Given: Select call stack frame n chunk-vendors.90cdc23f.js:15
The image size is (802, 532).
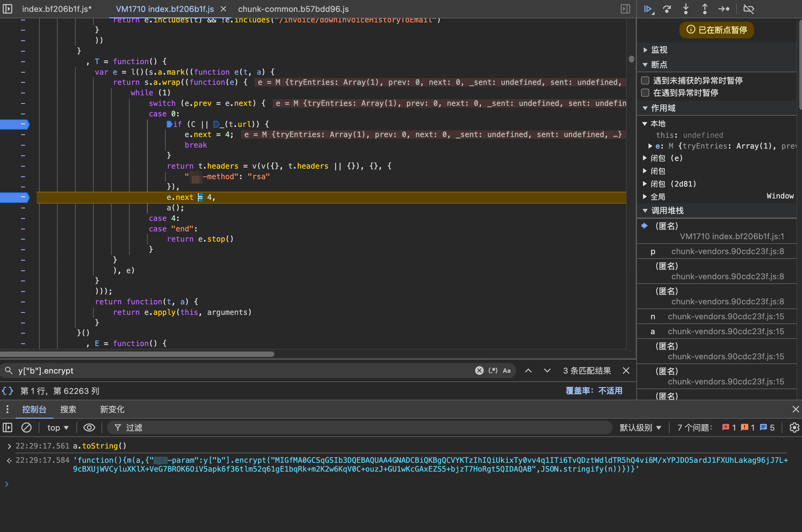Looking at the screenshot, I should (716, 317).
